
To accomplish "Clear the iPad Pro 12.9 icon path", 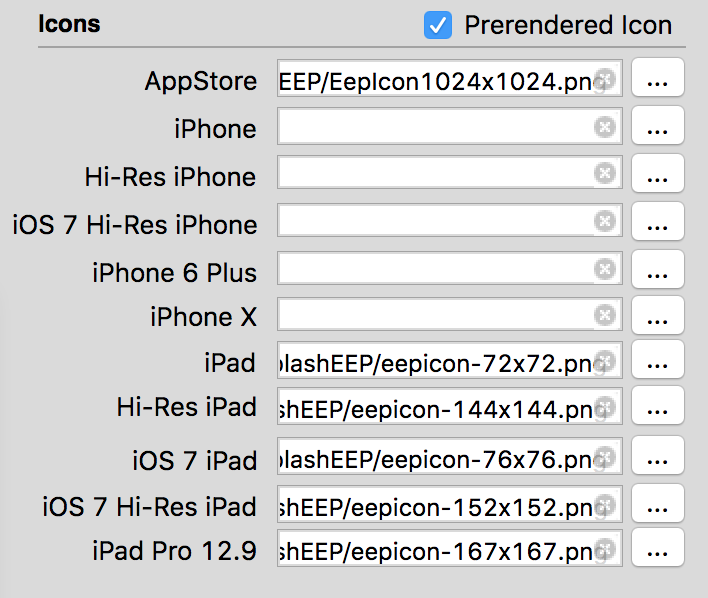I will 604,548.
